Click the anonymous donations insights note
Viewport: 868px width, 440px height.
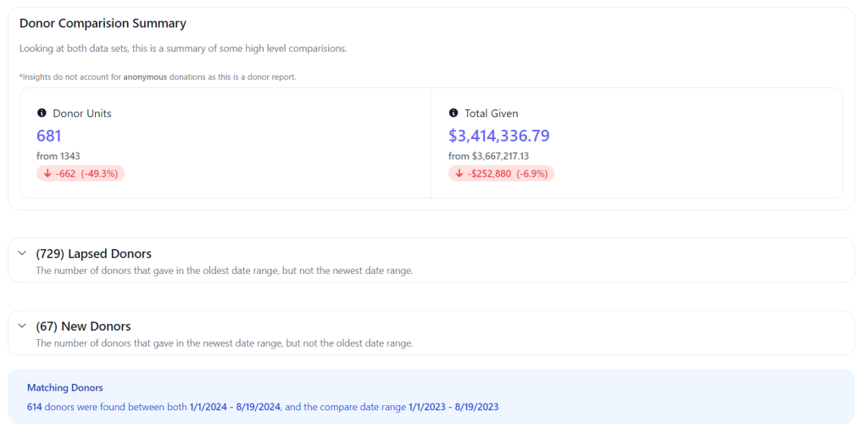(x=158, y=77)
